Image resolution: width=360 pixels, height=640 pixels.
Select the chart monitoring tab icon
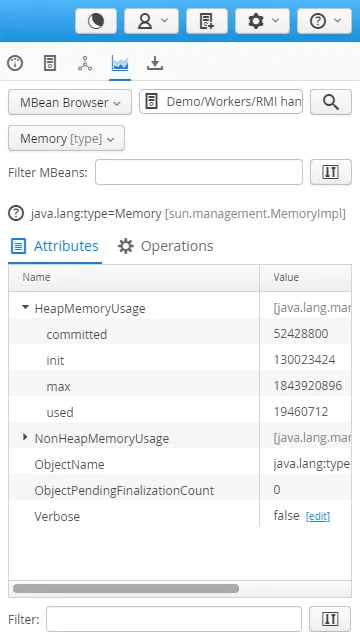(x=120, y=64)
